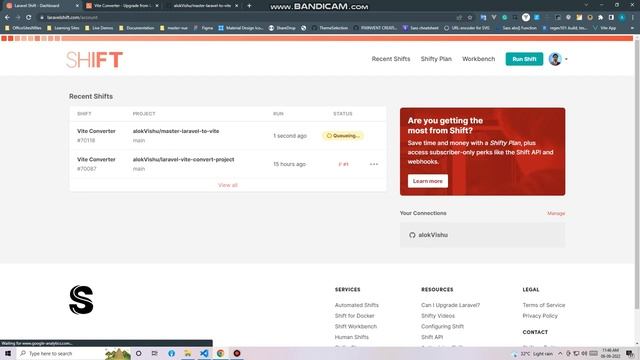Open the Workbench nav item
The image size is (640, 360).
click(478, 59)
